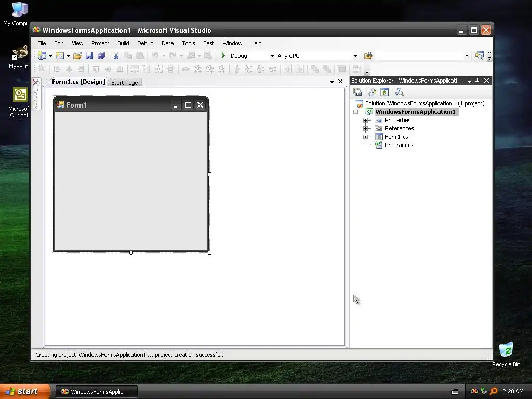Open the Tools menu
Screen dimensions: 532x399
188,43
